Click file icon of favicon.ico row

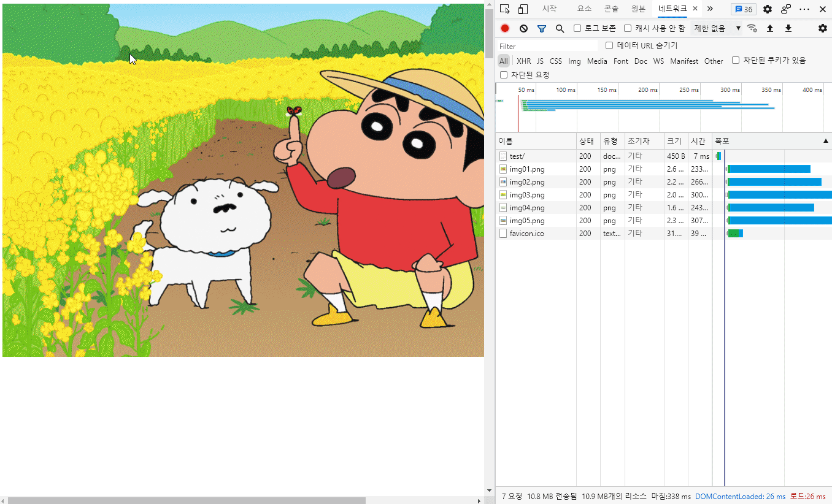click(503, 234)
